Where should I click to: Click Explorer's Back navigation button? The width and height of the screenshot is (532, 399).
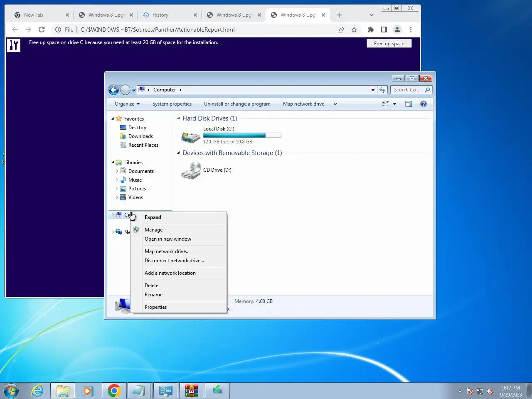tap(113, 90)
